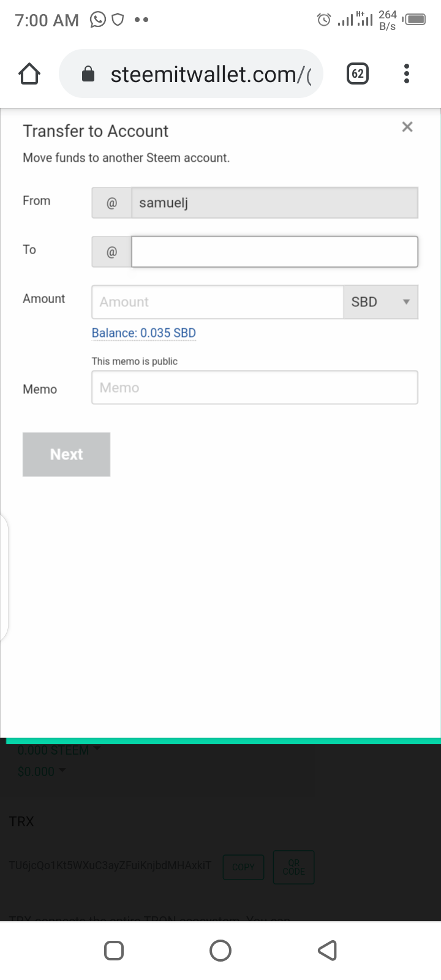Click the 'Move funds to another Steem account.' text

pos(126,158)
